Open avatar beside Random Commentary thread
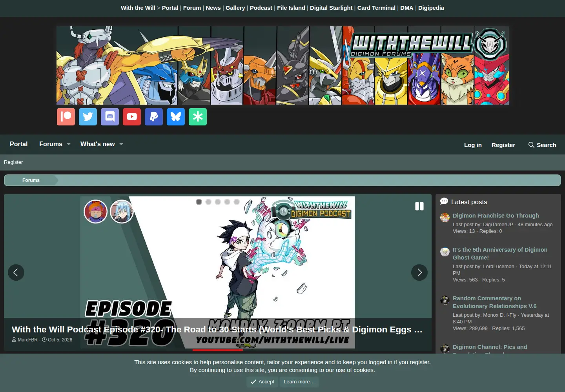The width and height of the screenshot is (565, 392). [x=445, y=300]
